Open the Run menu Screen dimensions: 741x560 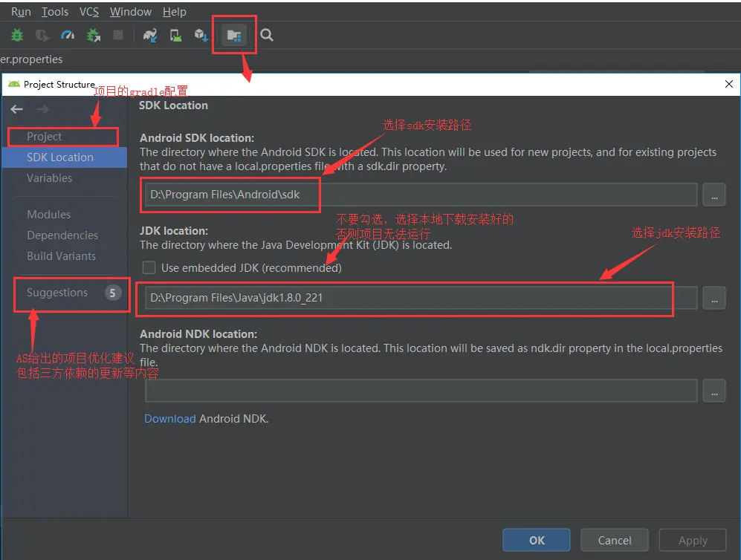coord(21,12)
